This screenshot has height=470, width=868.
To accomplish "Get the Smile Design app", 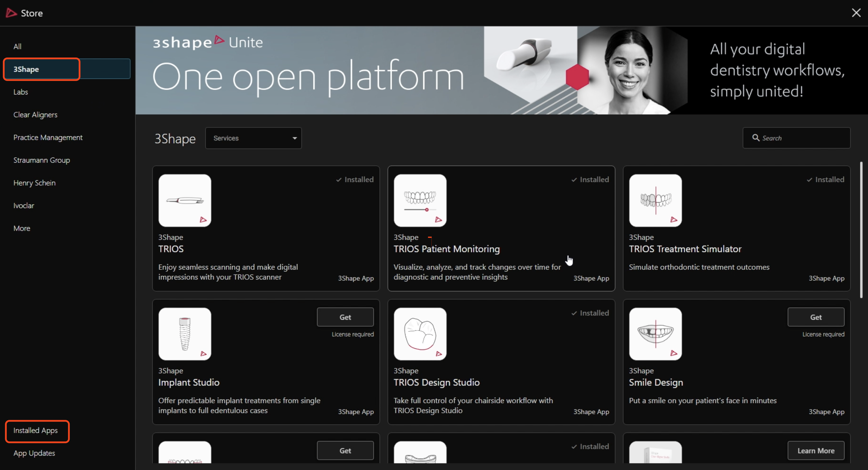I will click(x=816, y=317).
